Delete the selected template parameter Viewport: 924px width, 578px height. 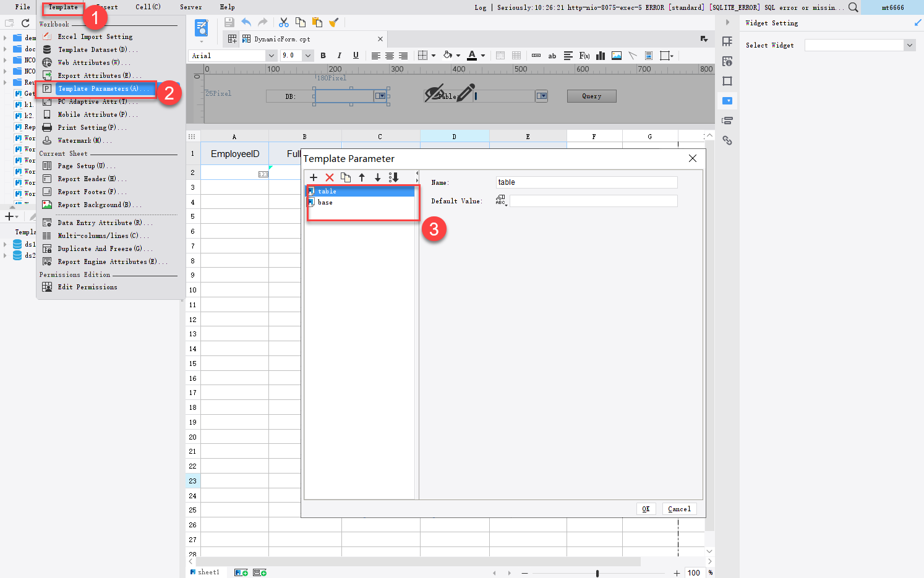330,177
